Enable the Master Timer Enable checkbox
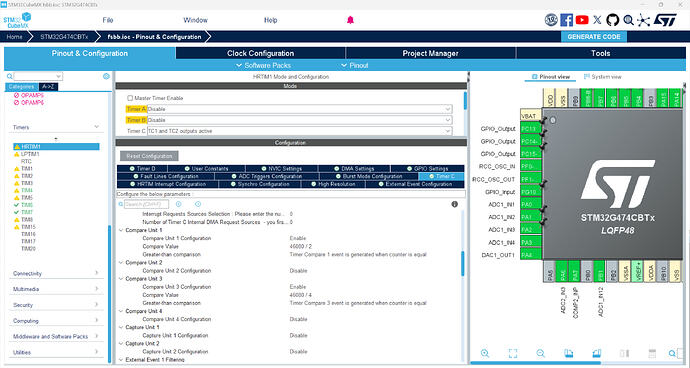This screenshot has height=368, width=690. pyautogui.click(x=130, y=98)
